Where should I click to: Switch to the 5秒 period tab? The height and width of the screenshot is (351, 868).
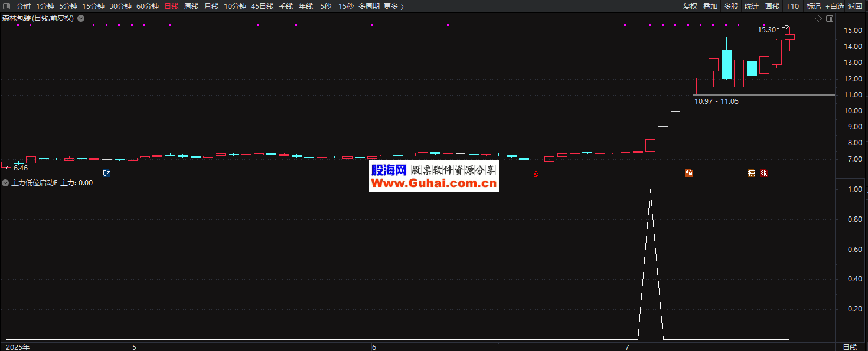326,6
